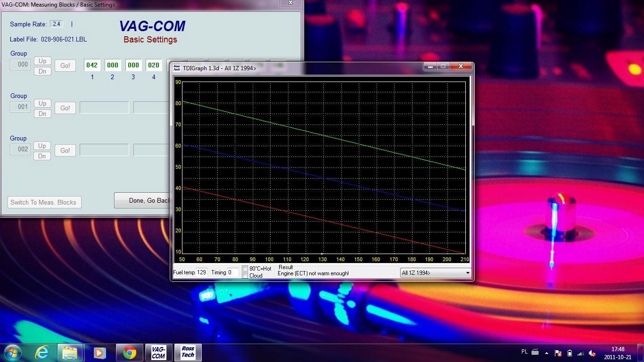
Task: Click the Group 002 number field
Action: (21, 149)
